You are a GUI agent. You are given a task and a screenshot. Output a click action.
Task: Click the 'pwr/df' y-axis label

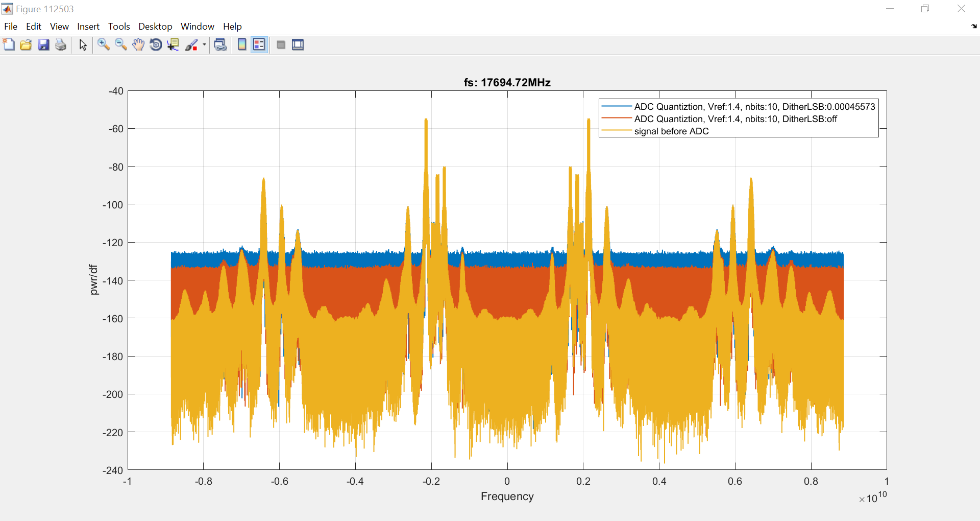click(93, 280)
